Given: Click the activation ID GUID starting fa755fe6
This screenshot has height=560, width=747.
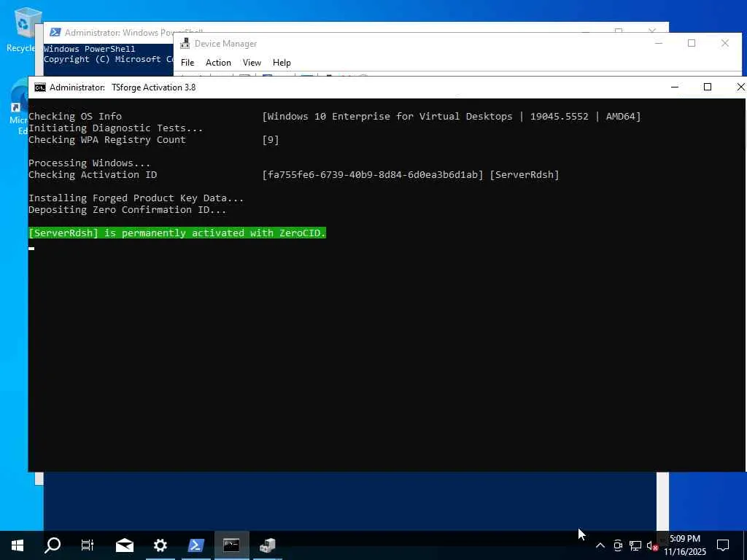Looking at the screenshot, I should tap(373, 175).
